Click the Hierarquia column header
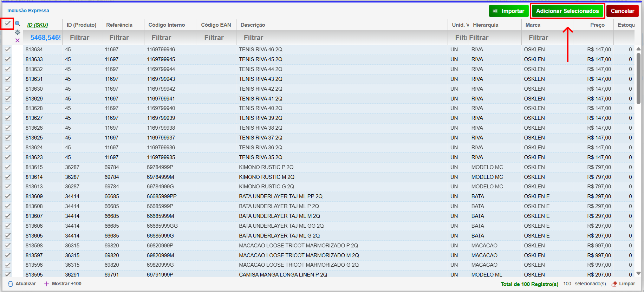 [x=485, y=25]
